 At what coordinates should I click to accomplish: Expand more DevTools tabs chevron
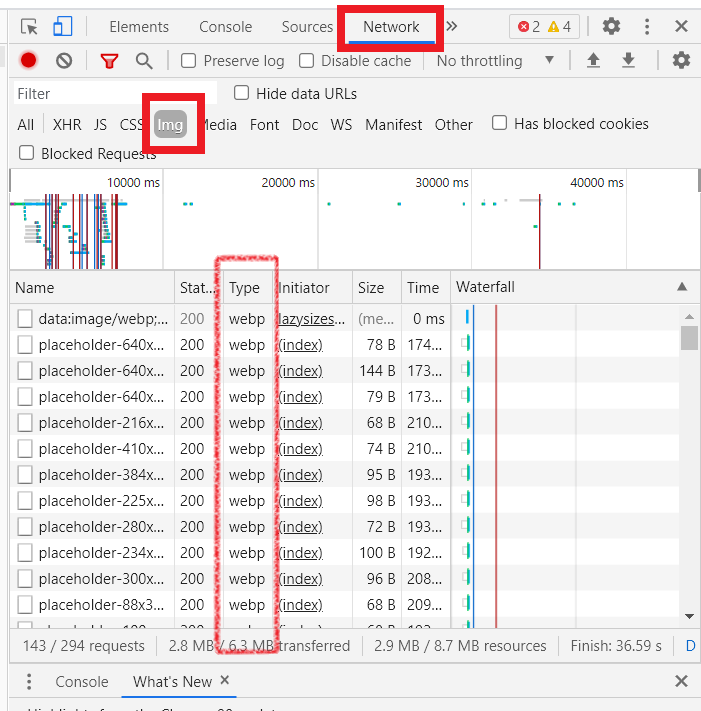point(451,26)
